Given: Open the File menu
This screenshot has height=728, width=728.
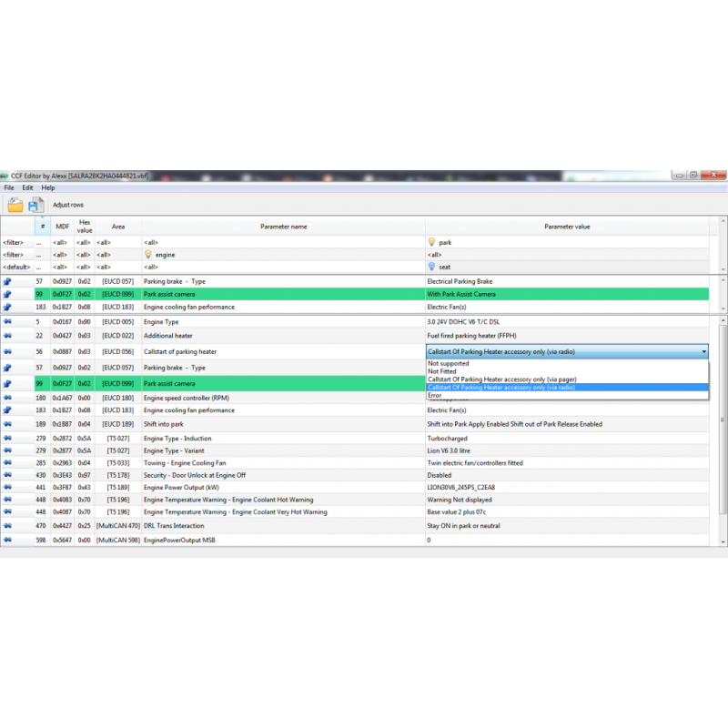Looking at the screenshot, I should [x=9, y=187].
